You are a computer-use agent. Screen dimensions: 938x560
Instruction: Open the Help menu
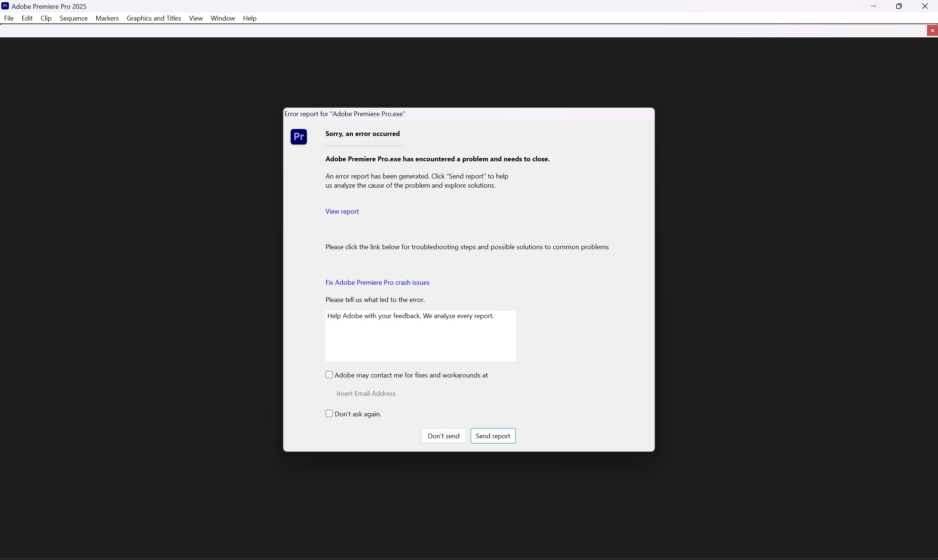pyautogui.click(x=249, y=18)
